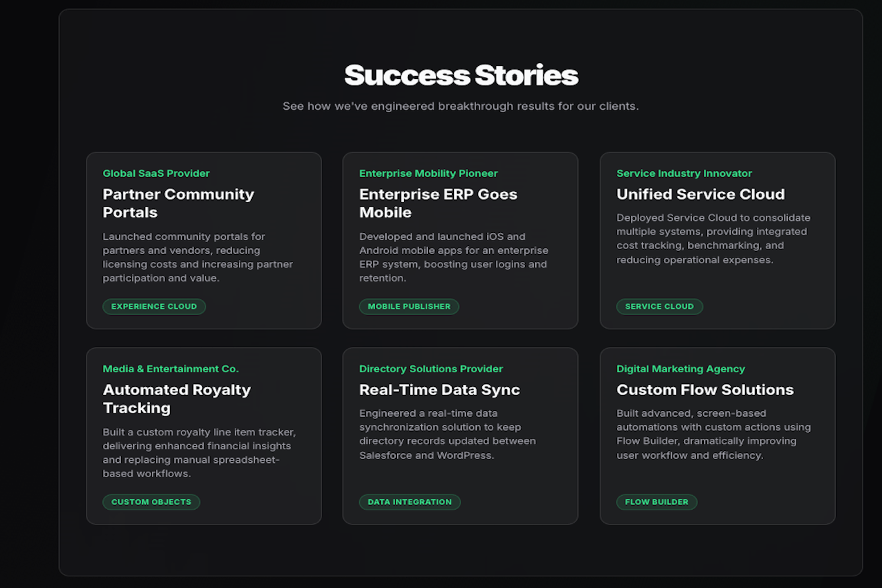Open the Enterprise ERP Goes Mobile story
The height and width of the screenshot is (588, 882).
point(438,203)
